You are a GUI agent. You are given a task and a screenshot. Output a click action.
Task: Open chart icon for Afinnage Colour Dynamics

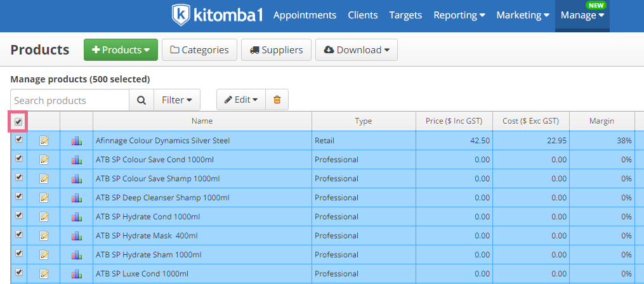[76, 141]
